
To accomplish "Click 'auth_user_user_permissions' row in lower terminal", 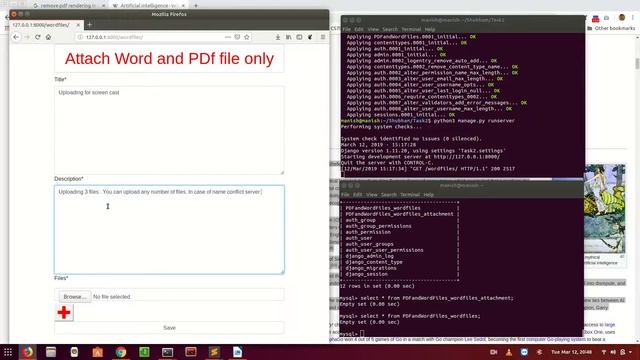I will click(384, 250).
